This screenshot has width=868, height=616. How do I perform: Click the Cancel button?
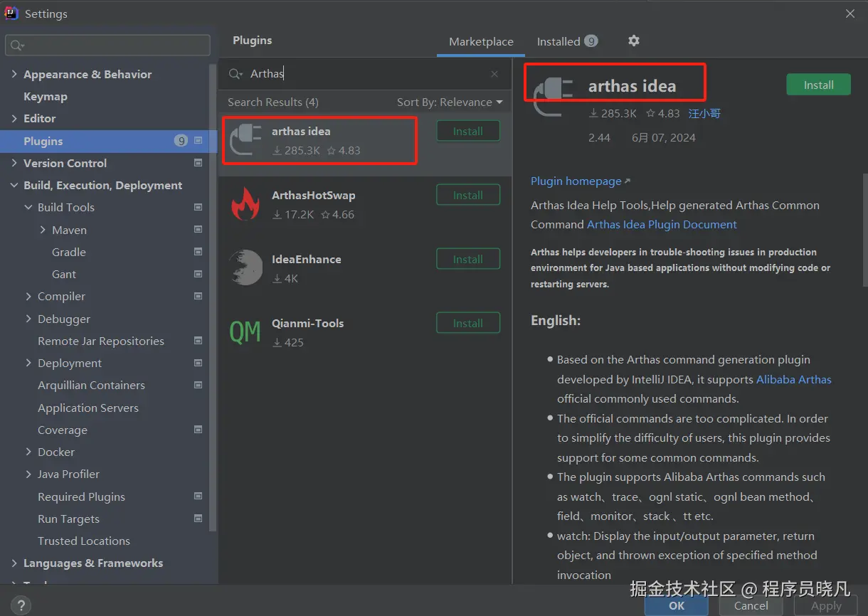pos(751,605)
